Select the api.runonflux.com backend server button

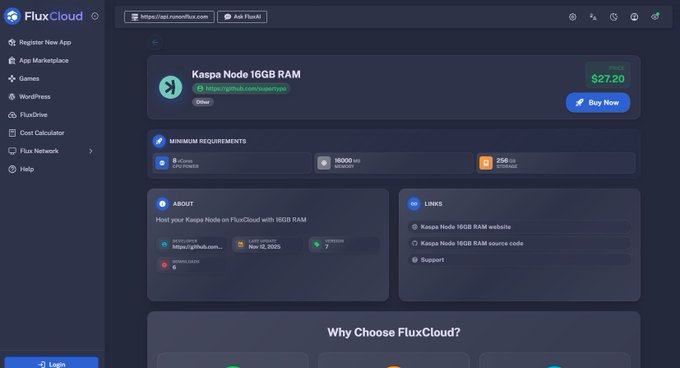pos(169,17)
